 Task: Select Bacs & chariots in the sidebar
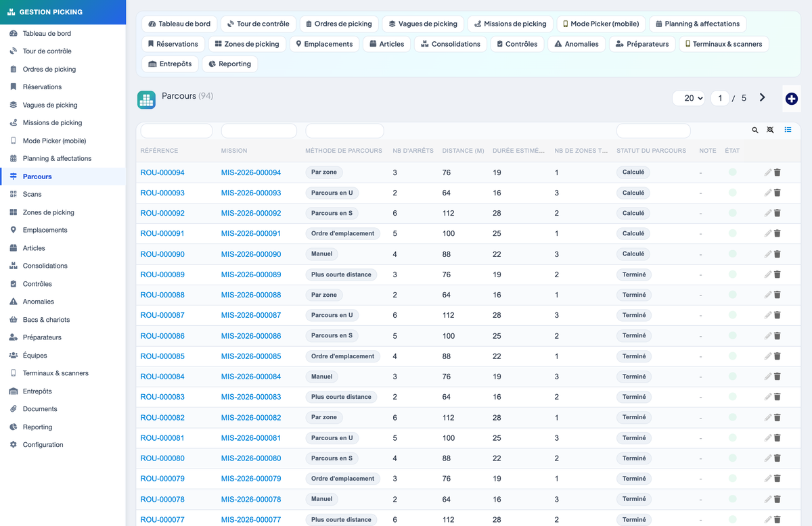(46, 320)
